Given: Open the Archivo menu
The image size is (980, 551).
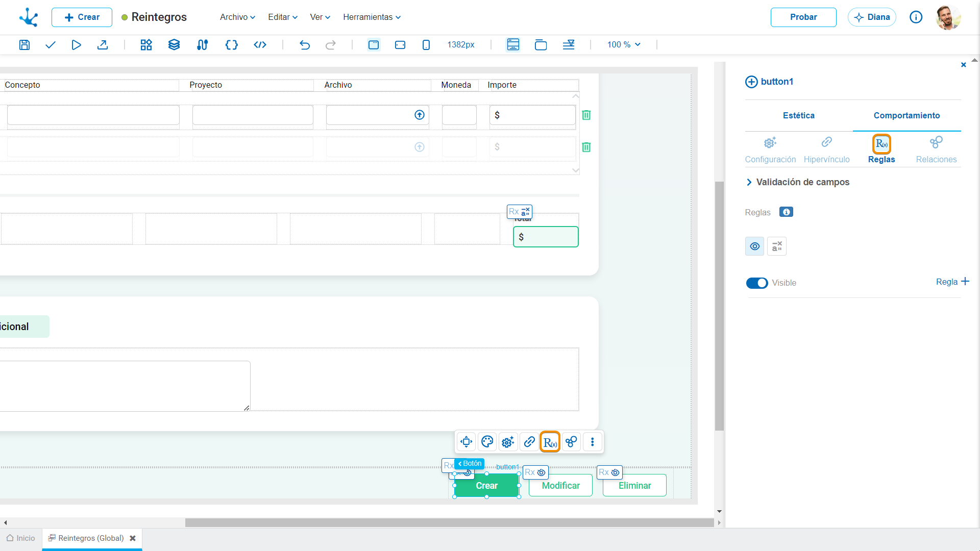Looking at the screenshot, I should point(237,17).
